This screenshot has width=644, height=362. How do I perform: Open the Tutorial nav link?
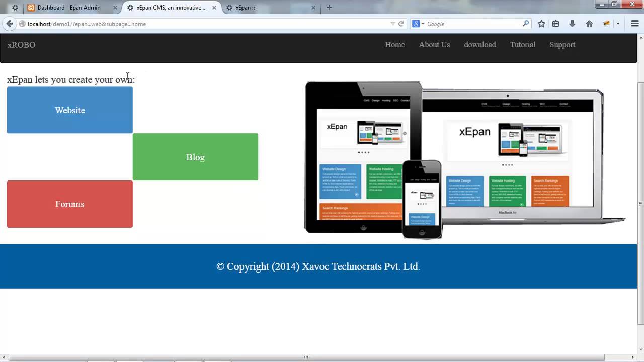(523, 45)
